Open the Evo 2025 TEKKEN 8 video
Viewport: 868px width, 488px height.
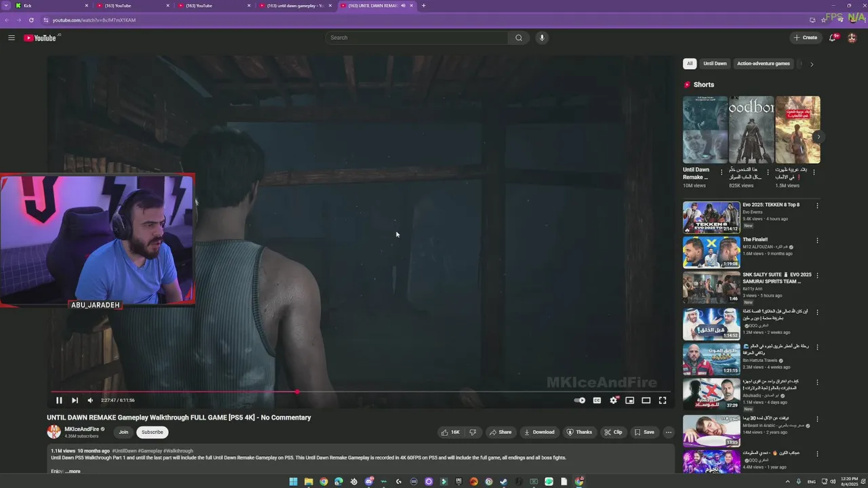(711, 218)
